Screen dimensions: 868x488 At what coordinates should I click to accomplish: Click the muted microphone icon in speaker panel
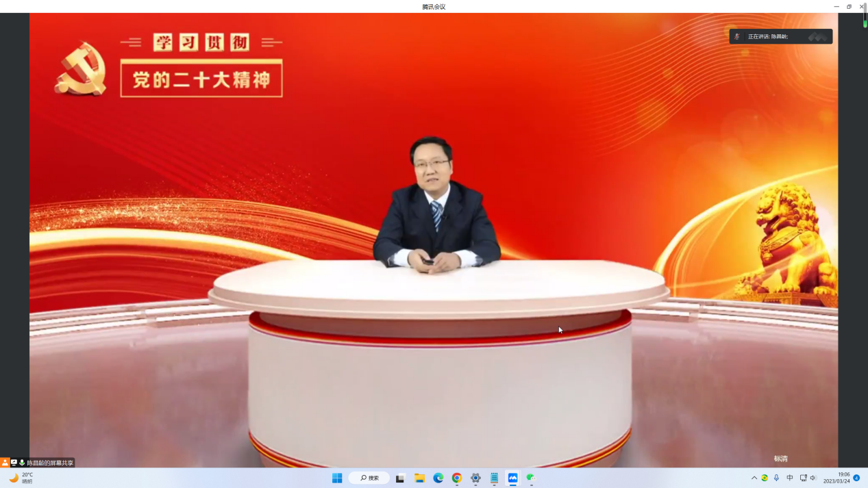click(x=737, y=37)
